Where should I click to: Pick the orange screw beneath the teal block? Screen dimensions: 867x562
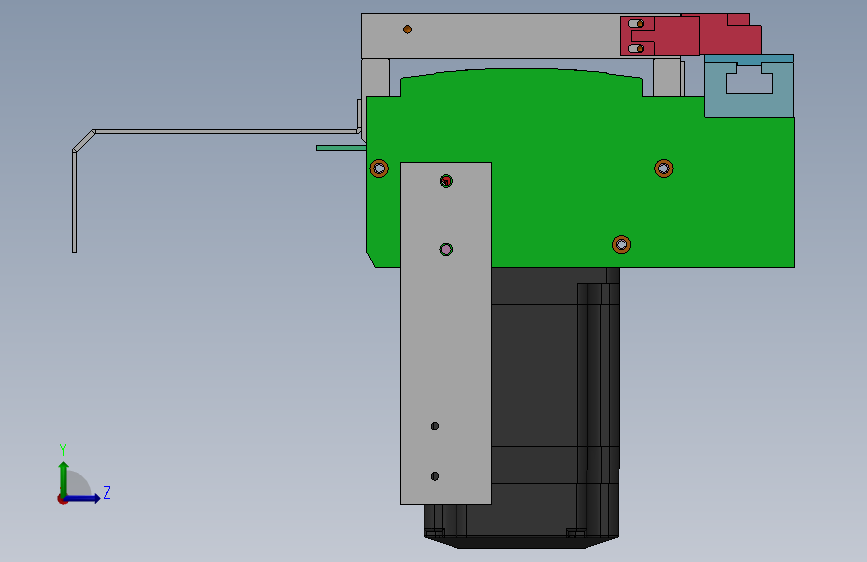pyautogui.click(x=664, y=168)
